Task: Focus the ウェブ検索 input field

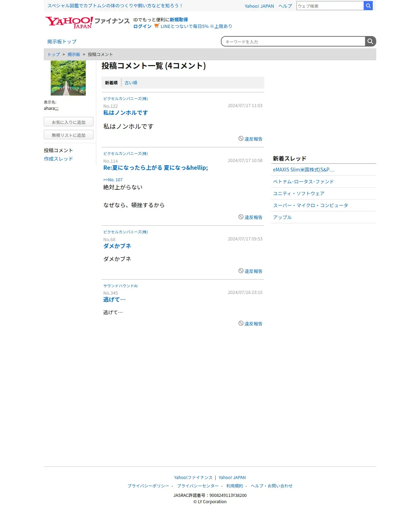Action: point(330,6)
